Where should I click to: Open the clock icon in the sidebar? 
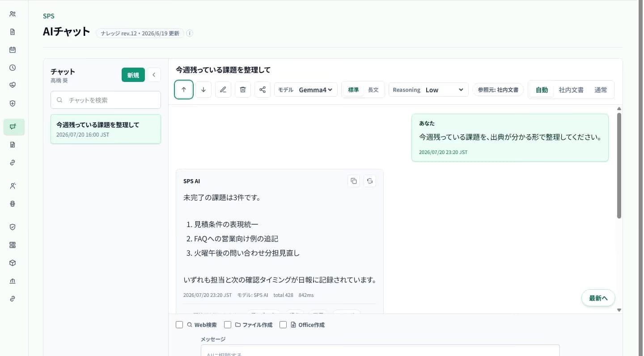[x=13, y=68]
